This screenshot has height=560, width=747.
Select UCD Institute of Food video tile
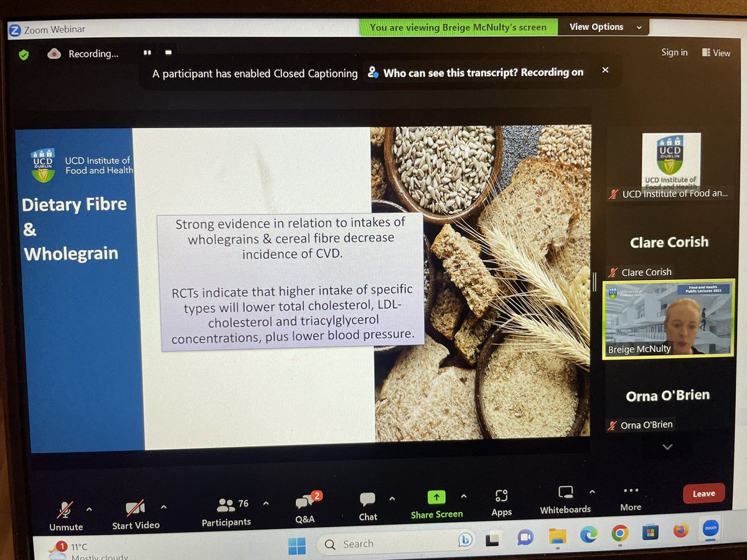click(670, 165)
